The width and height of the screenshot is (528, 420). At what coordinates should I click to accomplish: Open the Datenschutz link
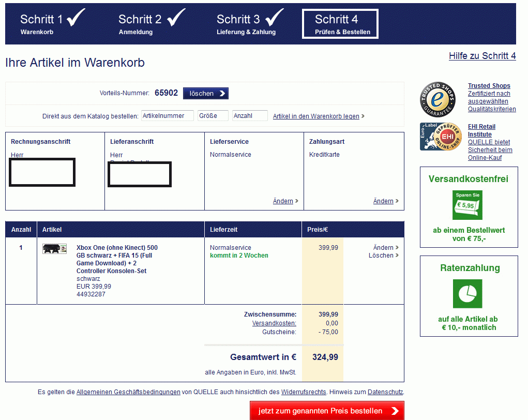(385, 392)
